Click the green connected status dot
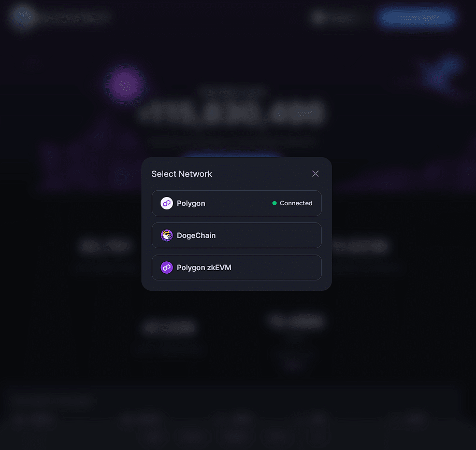This screenshot has height=450, width=476. click(x=275, y=203)
